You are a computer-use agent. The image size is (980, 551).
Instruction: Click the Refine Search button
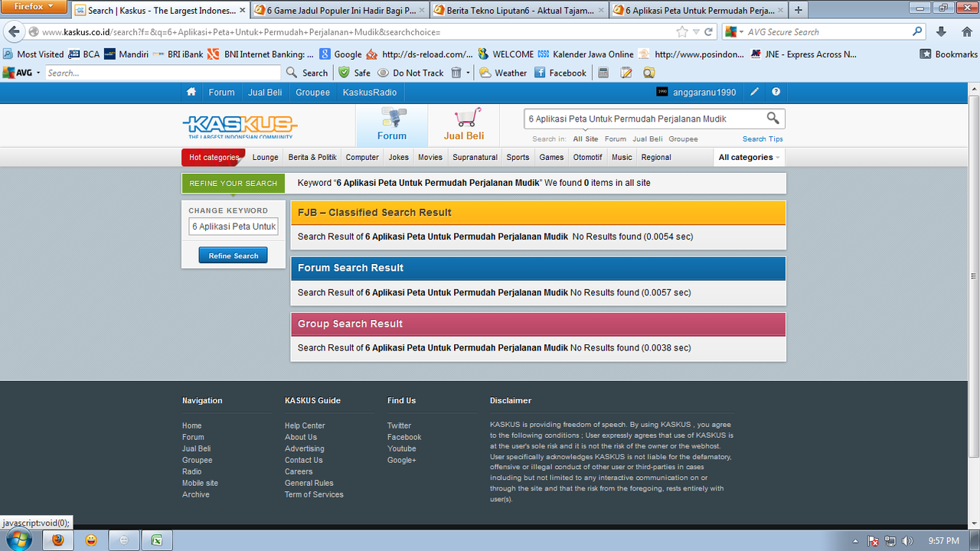pyautogui.click(x=234, y=256)
